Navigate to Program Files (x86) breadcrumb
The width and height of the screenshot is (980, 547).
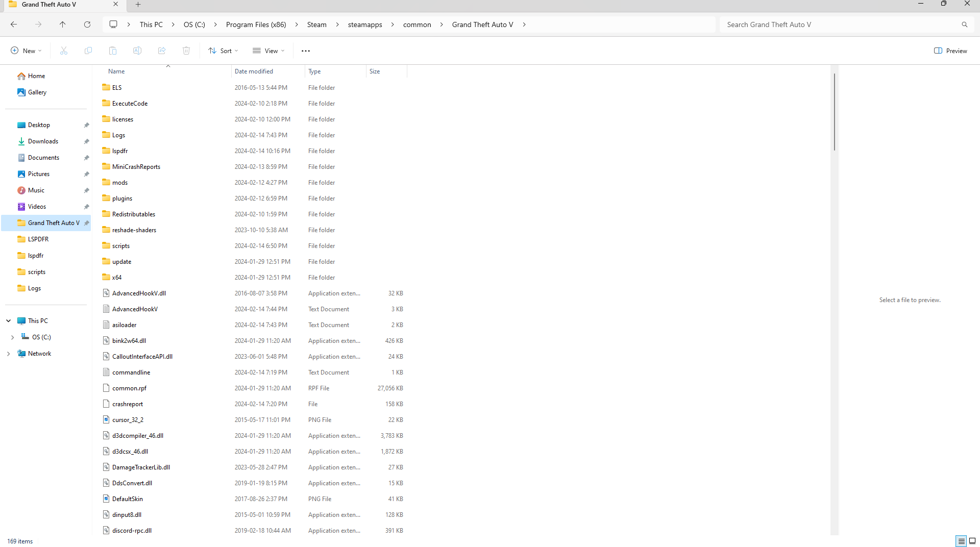click(x=256, y=24)
